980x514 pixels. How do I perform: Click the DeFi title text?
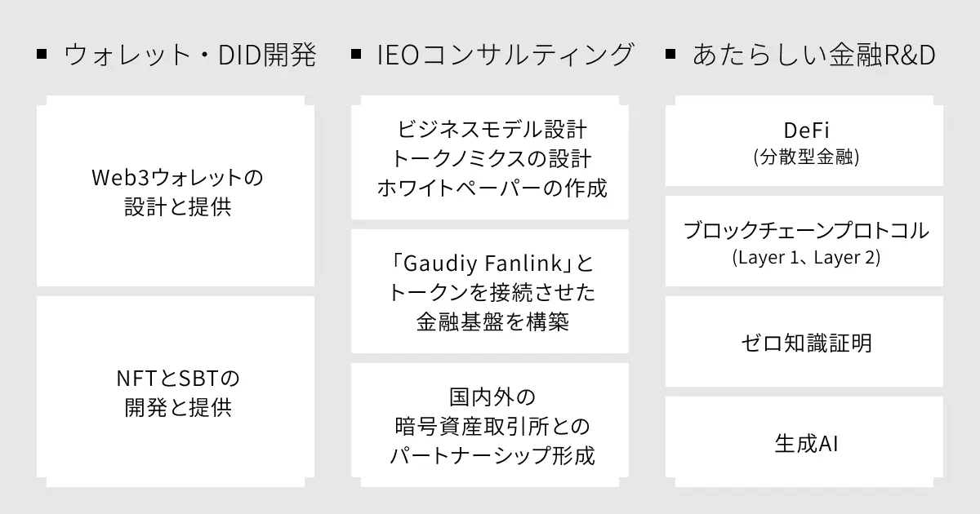[x=806, y=130]
